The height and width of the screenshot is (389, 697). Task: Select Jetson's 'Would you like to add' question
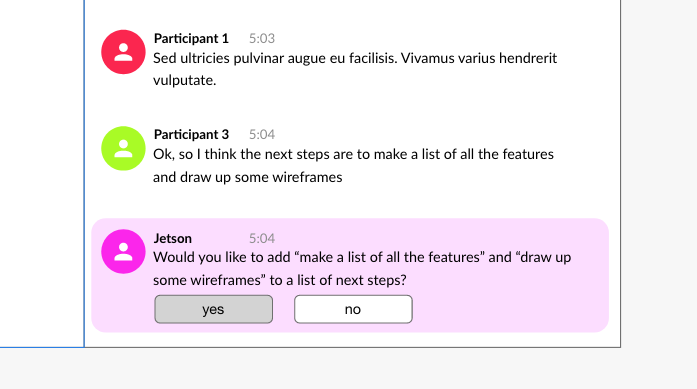click(x=362, y=269)
